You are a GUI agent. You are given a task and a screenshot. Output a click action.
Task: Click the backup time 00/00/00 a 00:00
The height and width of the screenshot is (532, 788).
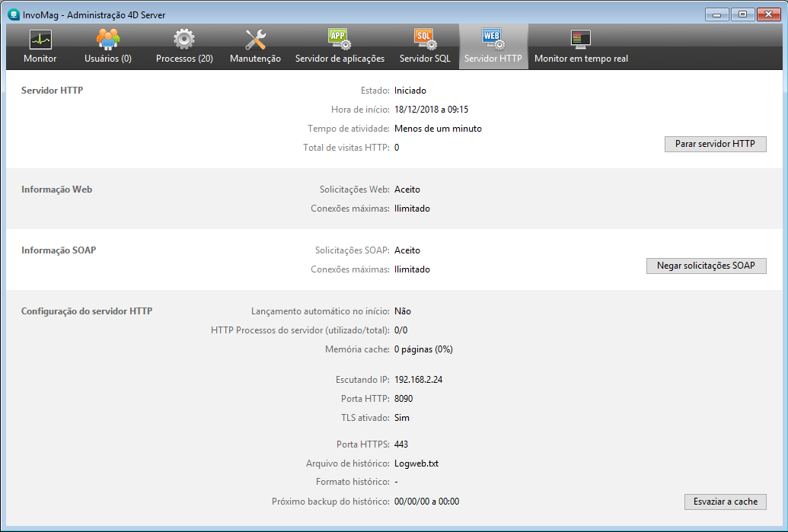[426, 502]
